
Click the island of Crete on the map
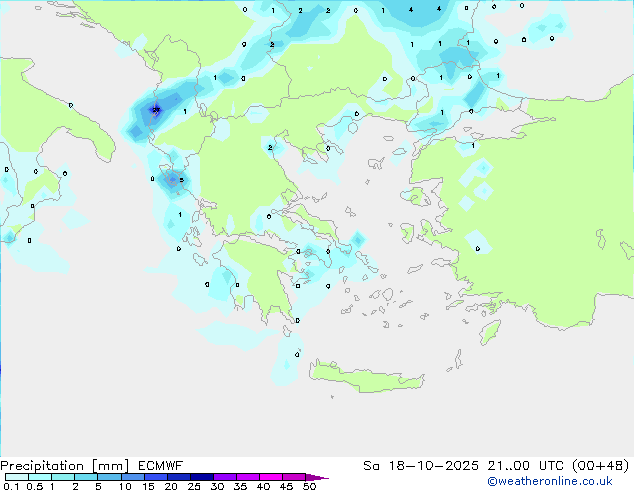click(366, 377)
